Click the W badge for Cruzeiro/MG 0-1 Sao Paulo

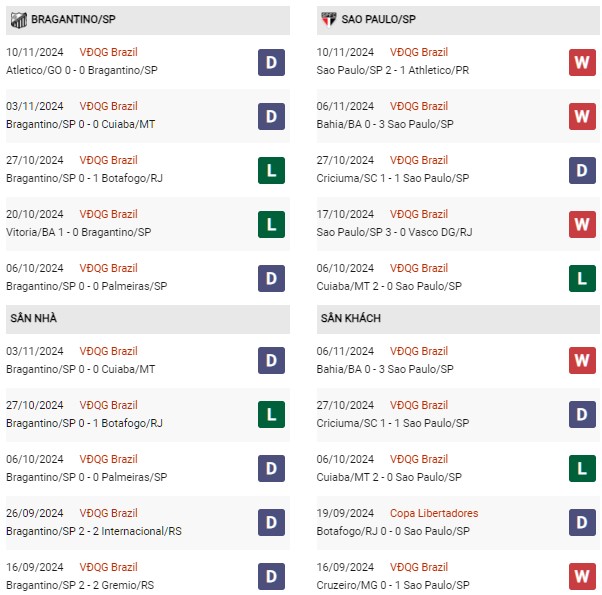click(582, 576)
